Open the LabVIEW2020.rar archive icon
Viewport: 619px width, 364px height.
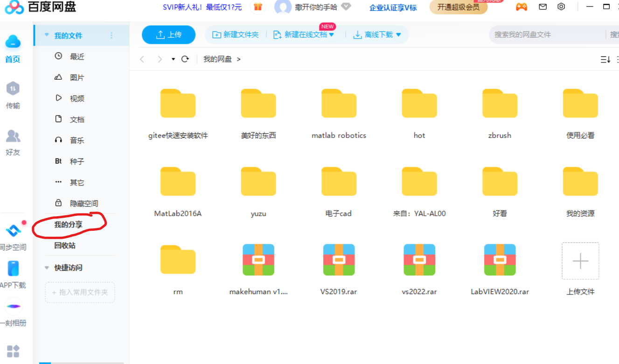(500, 260)
